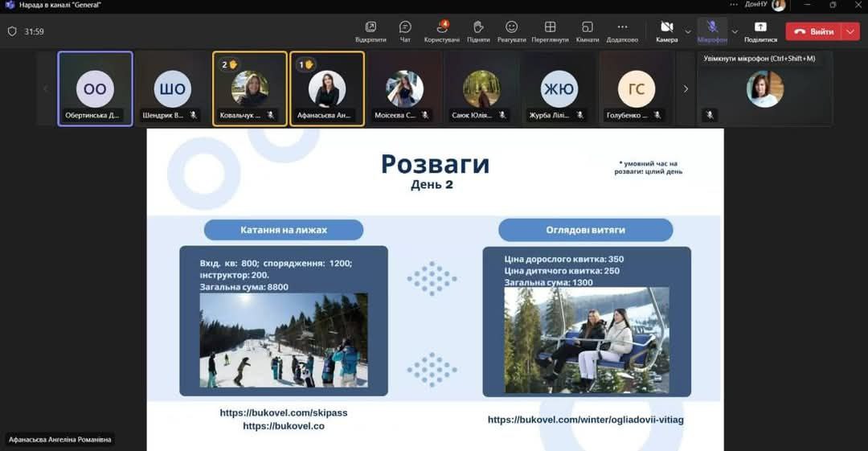Click muted mic icon on Голубенко tile
This screenshot has width=868, height=451.
657,115
